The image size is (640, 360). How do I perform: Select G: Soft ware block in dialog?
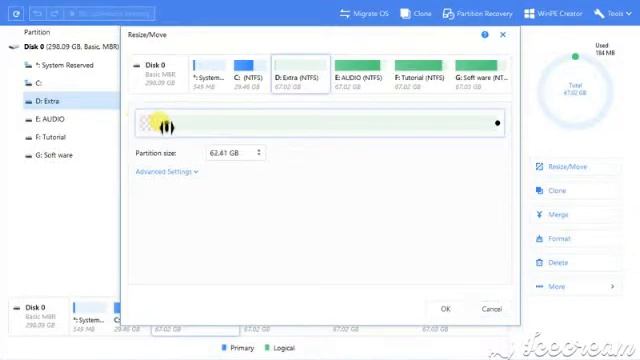(481, 75)
